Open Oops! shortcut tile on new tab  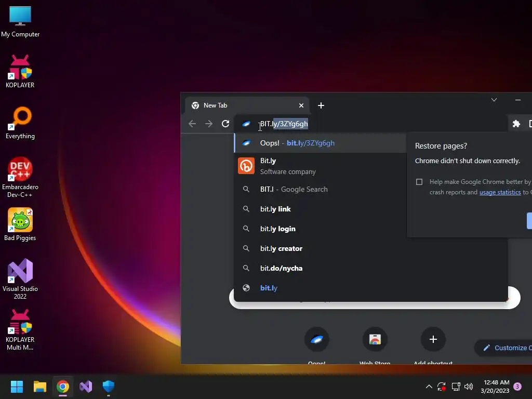[x=316, y=339]
